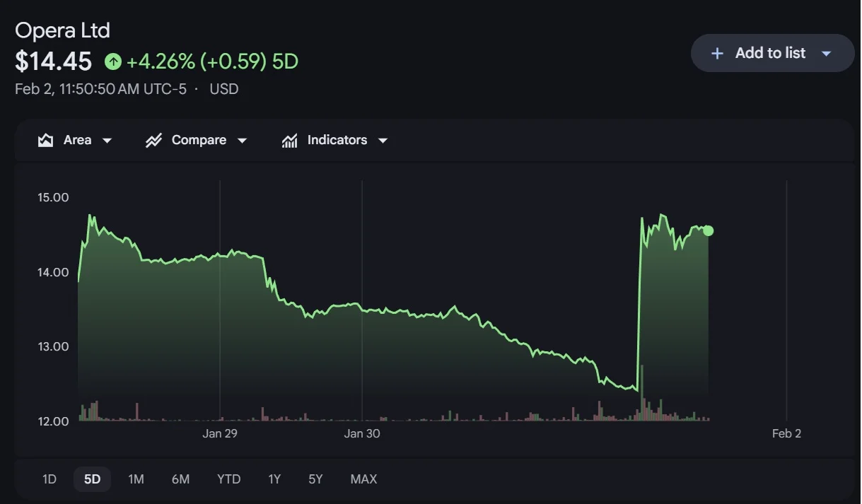Click the Compare lines icon
The image size is (862, 504).
(153, 140)
